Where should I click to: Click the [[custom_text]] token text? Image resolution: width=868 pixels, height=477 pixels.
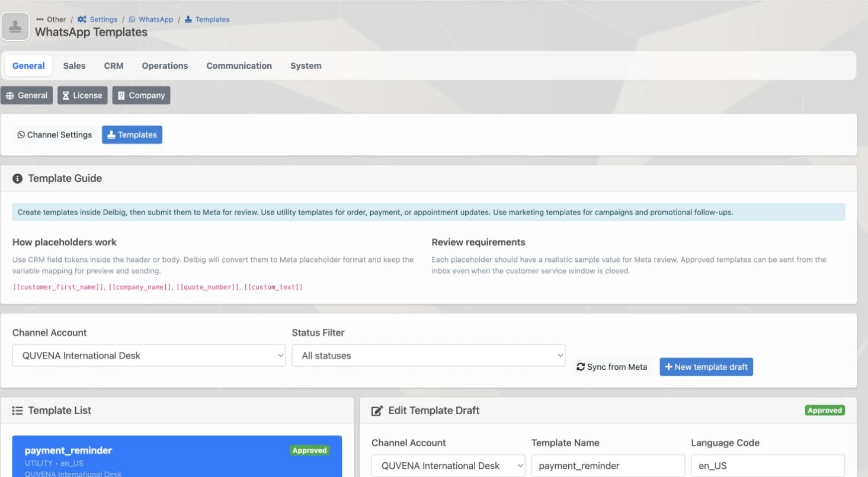click(273, 287)
